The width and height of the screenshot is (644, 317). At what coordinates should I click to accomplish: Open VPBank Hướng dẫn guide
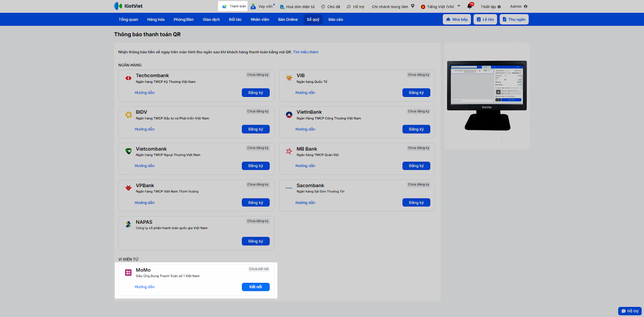(144, 203)
